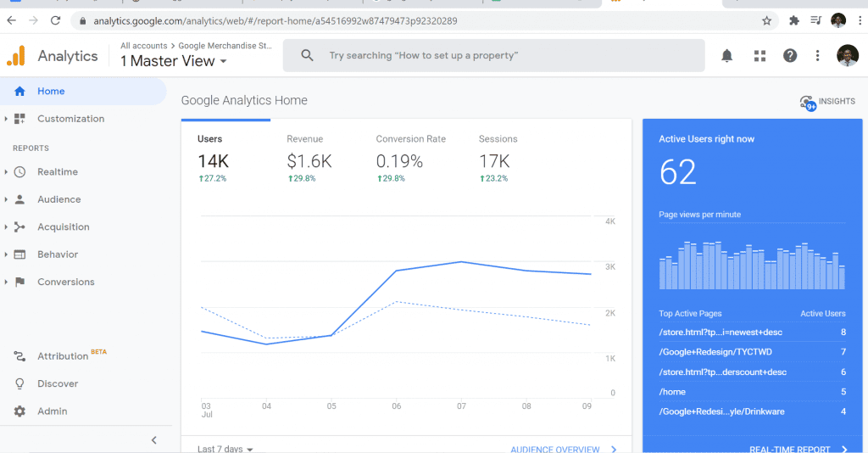Click the search magnifier icon
868x453 pixels.
[x=307, y=55]
